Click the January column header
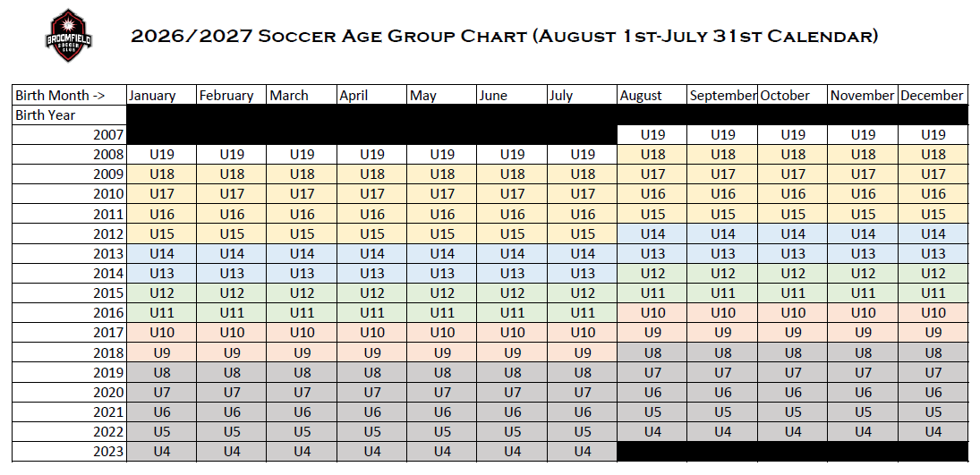Viewport: 980px width, 475px height. click(x=161, y=96)
